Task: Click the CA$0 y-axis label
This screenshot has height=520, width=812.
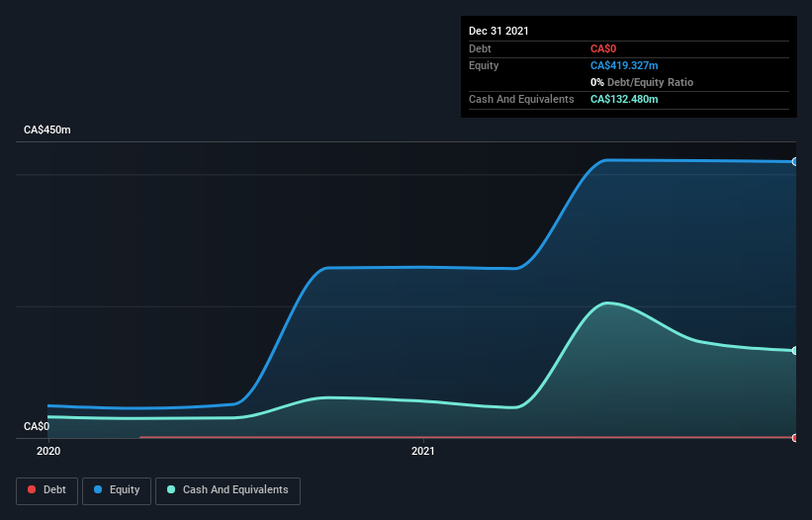Action: (37, 426)
